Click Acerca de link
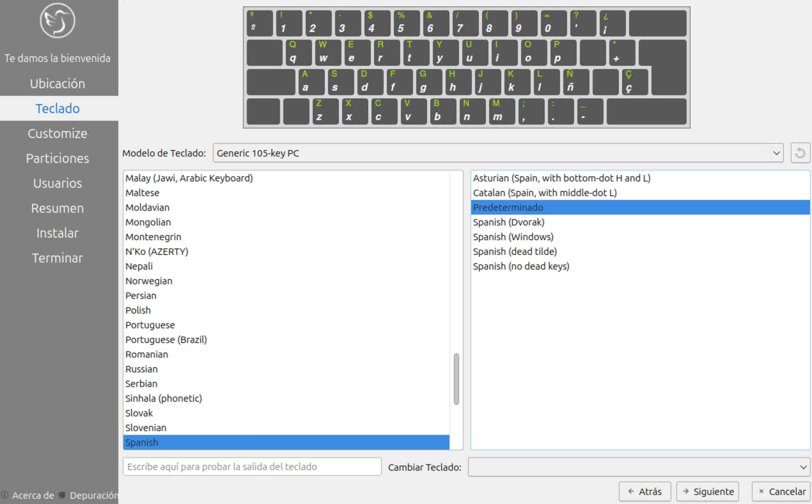Viewport: 812px width, 504px height. (33, 495)
